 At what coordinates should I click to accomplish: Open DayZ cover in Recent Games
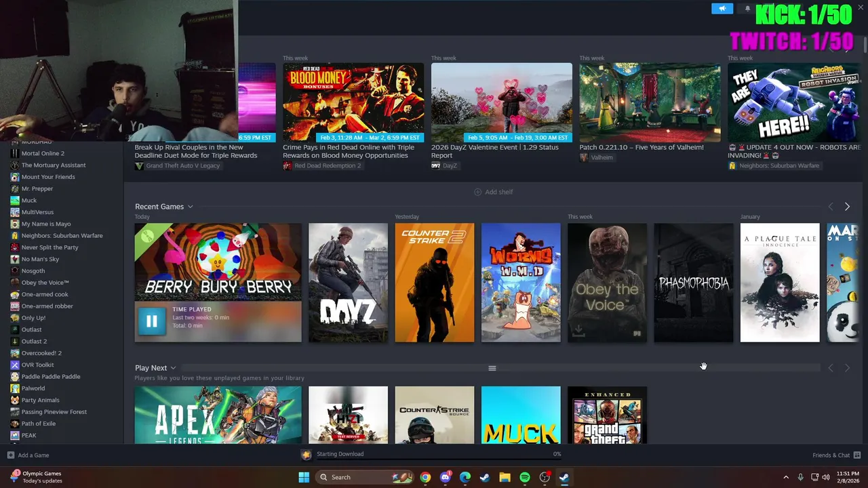348,283
